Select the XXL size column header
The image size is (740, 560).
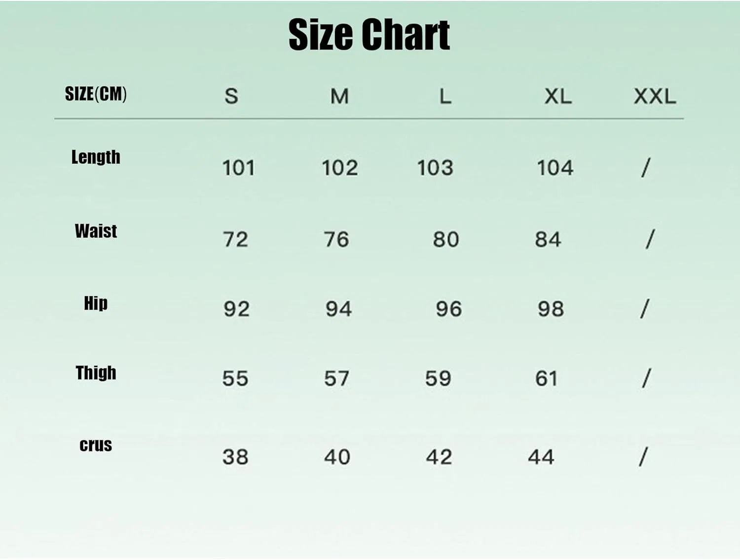[x=655, y=96]
